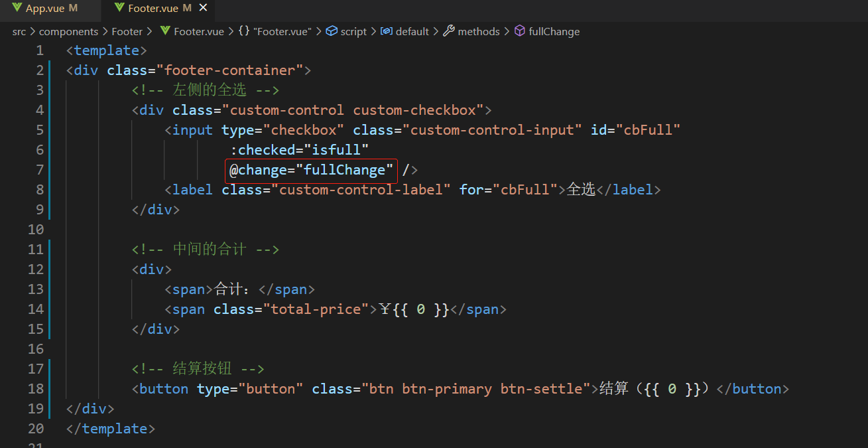Click the comment 左侧的全选
Image resolution: width=868 pixels, height=448 pixels.
point(206,90)
